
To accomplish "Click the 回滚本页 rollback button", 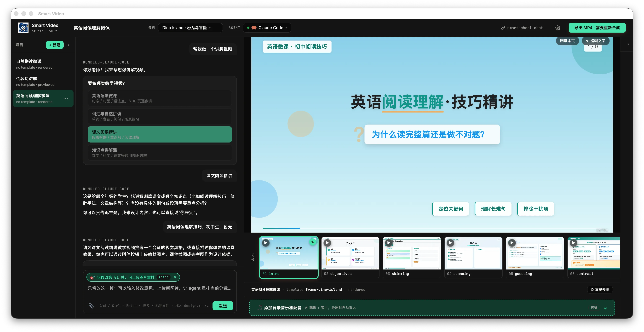I will pyautogui.click(x=567, y=41).
